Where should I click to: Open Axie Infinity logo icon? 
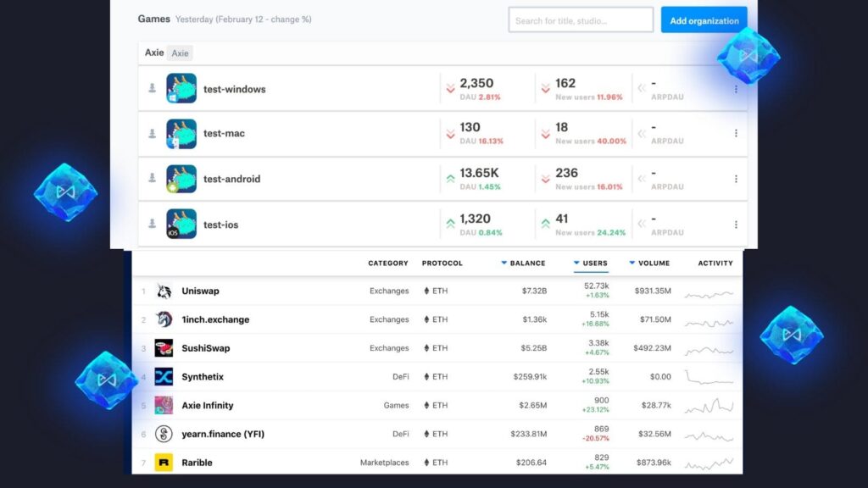[x=164, y=405]
